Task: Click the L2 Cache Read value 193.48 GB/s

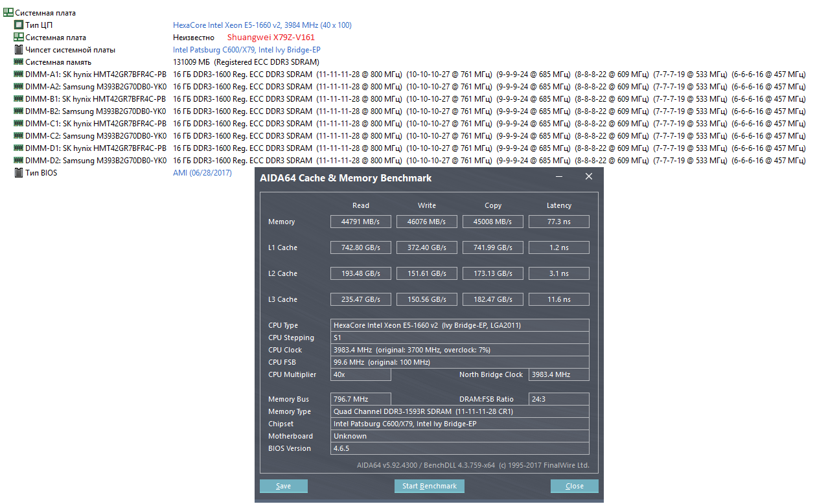Action: [x=361, y=273]
